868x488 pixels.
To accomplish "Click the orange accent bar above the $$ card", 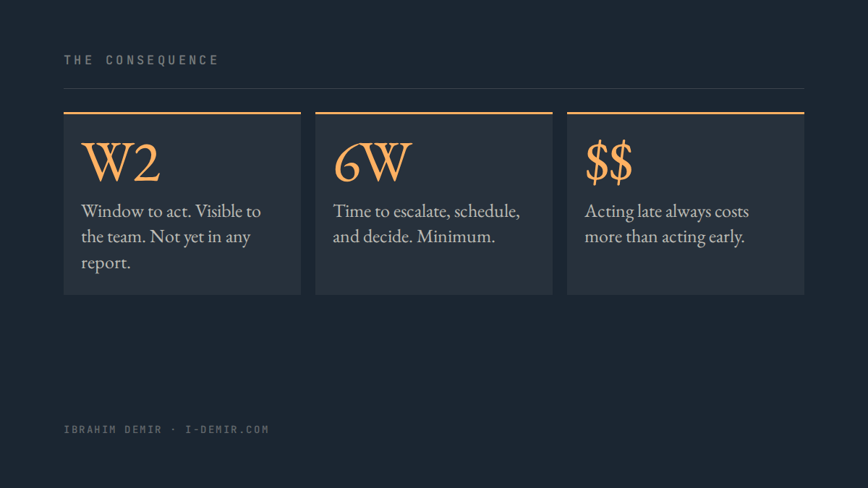I will (x=686, y=113).
